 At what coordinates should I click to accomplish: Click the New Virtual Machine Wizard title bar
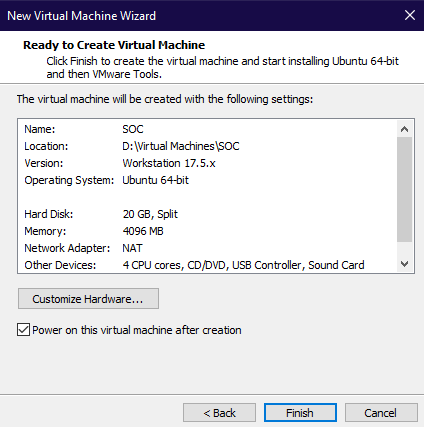pyautogui.click(x=200, y=15)
